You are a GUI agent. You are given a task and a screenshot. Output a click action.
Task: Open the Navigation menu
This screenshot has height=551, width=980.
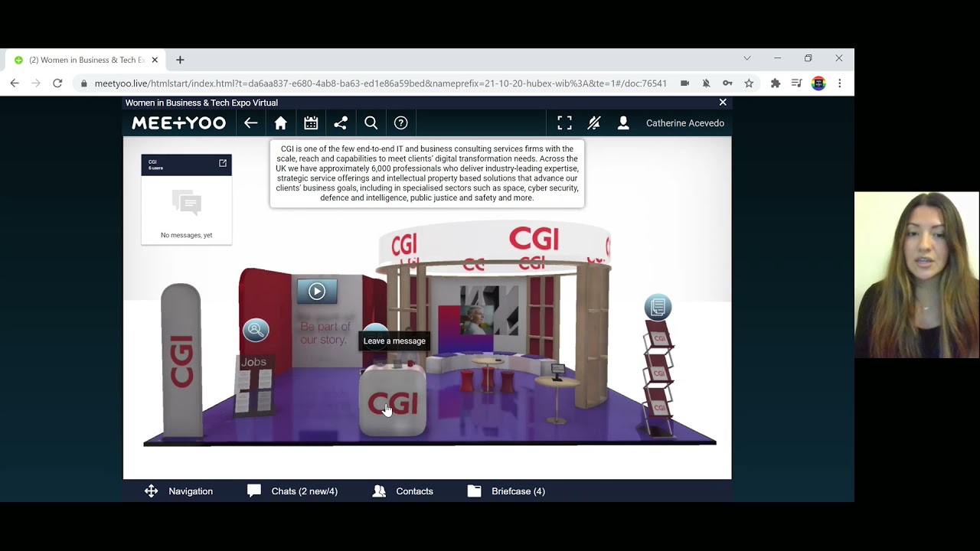(x=178, y=491)
